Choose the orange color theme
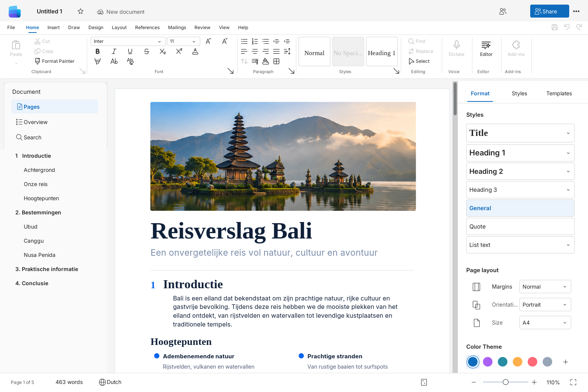588x392 pixels. tap(518, 362)
